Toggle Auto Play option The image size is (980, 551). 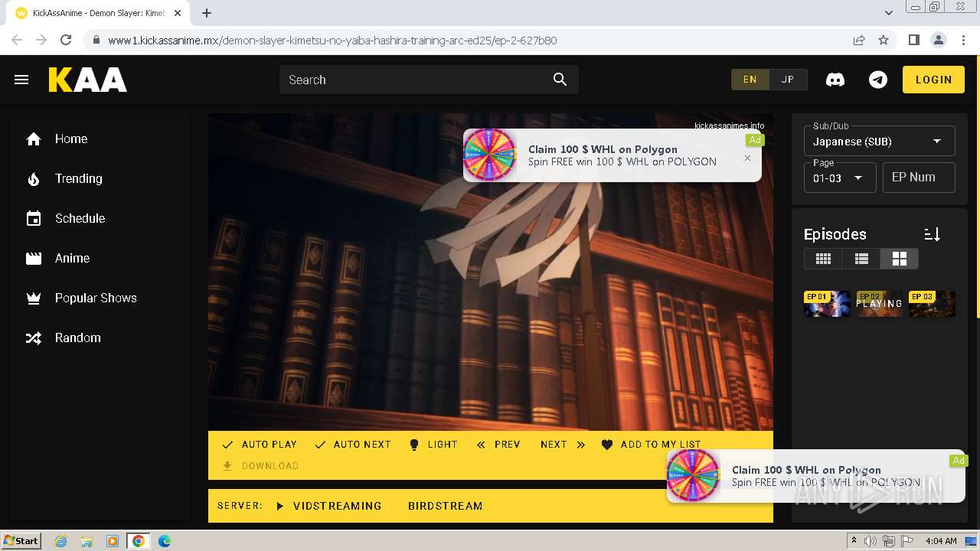point(259,444)
